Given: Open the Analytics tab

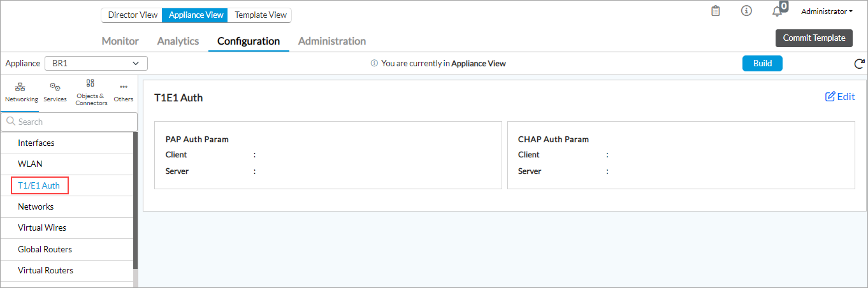Looking at the screenshot, I should pyautogui.click(x=178, y=41).
